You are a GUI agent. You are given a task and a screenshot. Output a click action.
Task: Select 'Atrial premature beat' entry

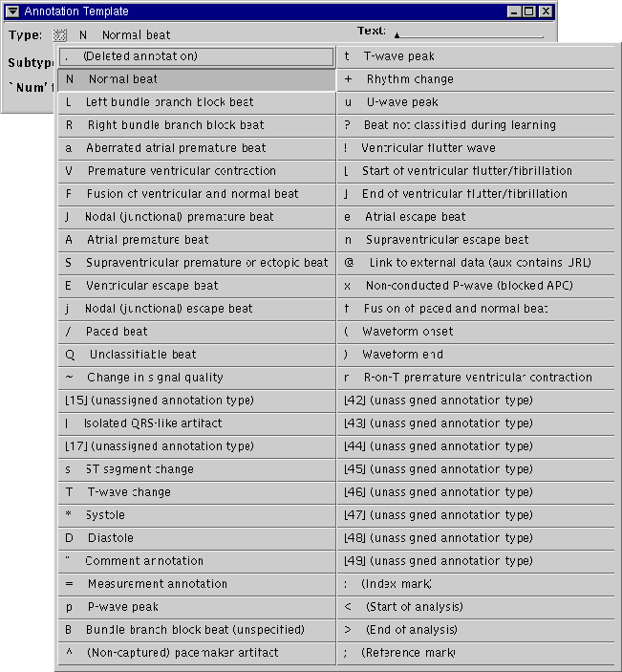[196, 240]
